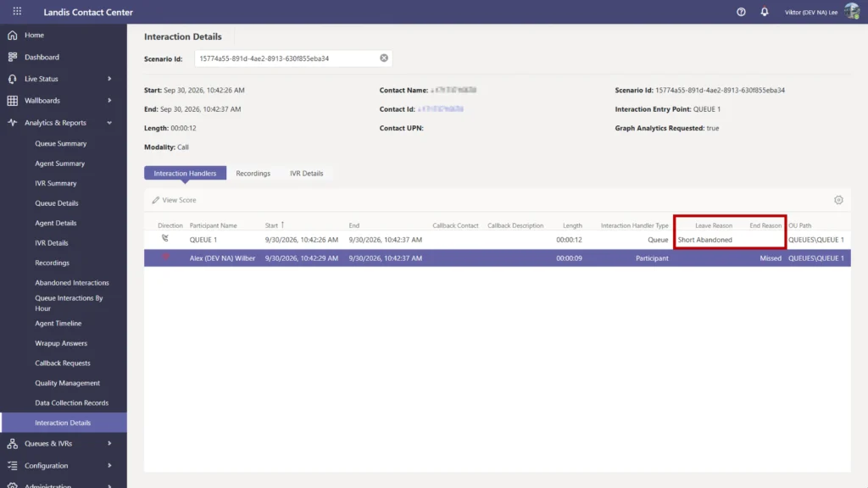Click the direction icon for Alex Wilber row
Screen dimensions: 868x488
(x=165, y=258)
